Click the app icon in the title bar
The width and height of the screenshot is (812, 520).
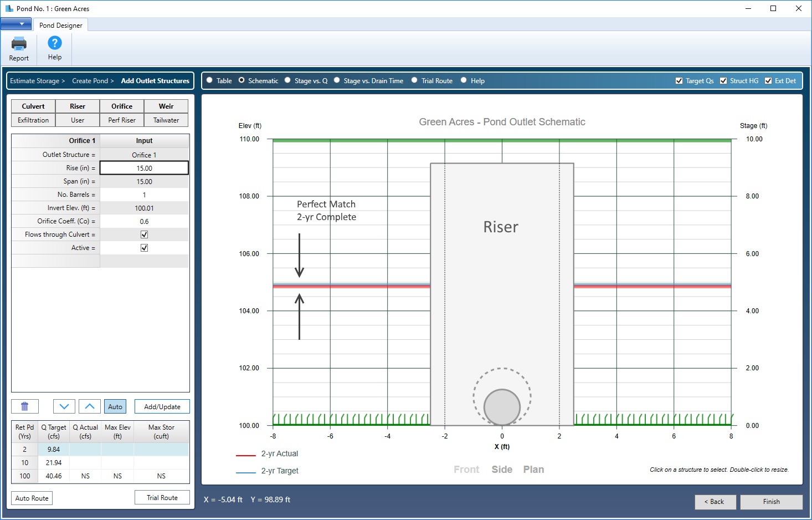9,8
